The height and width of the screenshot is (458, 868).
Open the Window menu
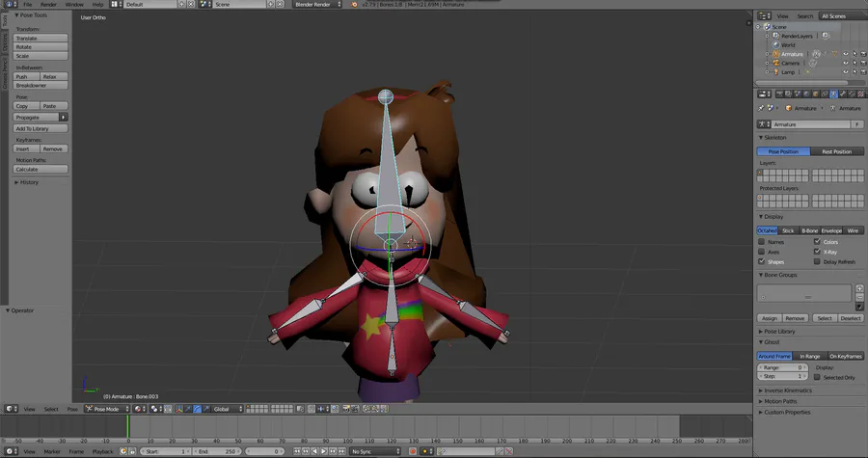click(x=74, y=5)
